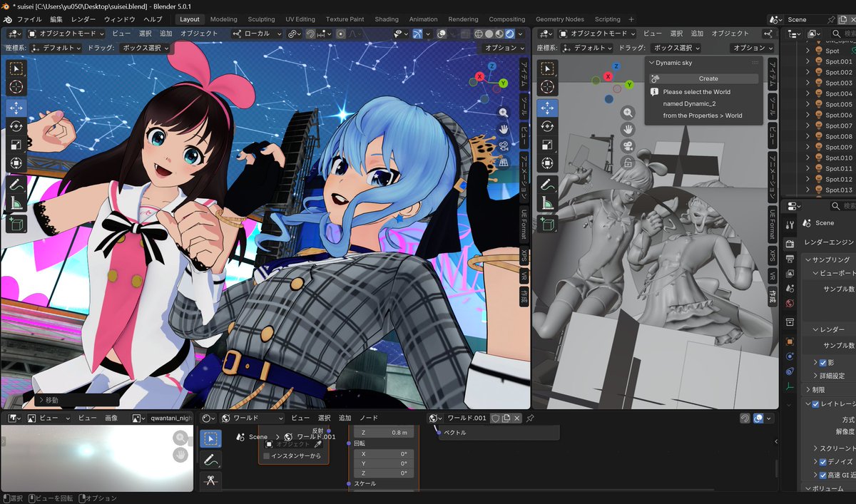Viewport: 856px width, 504px height.
Task: Select the node editor Box Select tool
Action: pyautogui.click(x=210, y=439)
